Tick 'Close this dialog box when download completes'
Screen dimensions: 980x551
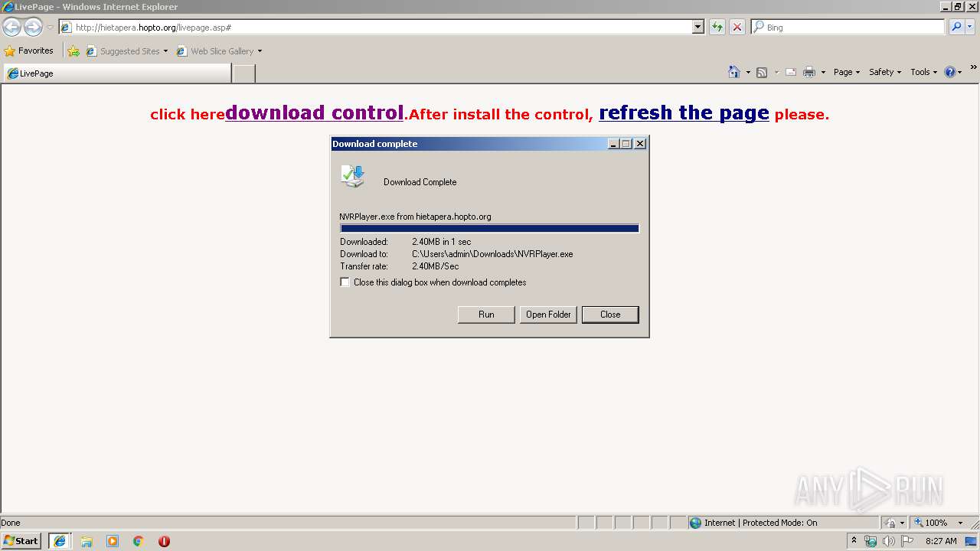coord(345,282)
